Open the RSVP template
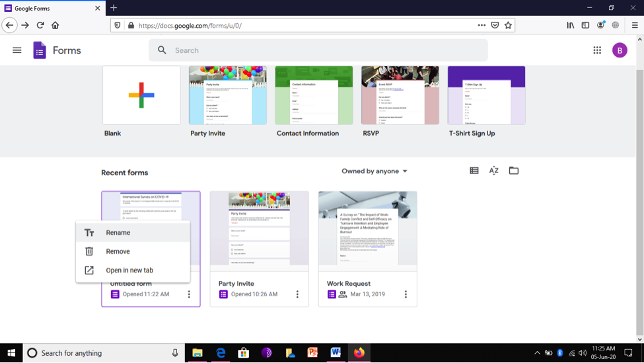 pos(400,95)
